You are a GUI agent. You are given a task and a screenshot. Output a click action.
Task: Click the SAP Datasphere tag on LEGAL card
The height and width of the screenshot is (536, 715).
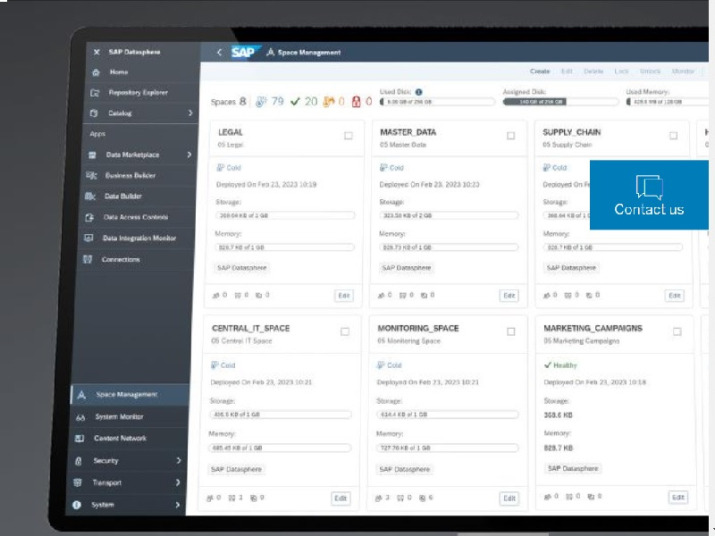pos(242,268)
